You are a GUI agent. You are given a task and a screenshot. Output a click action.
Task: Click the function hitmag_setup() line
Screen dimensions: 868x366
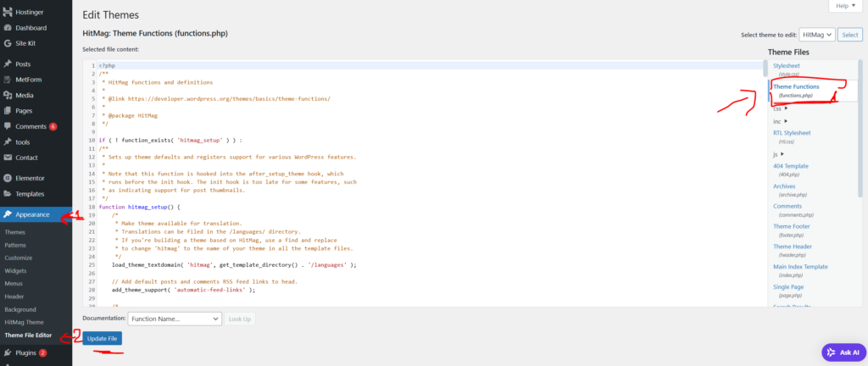point(140,207)
